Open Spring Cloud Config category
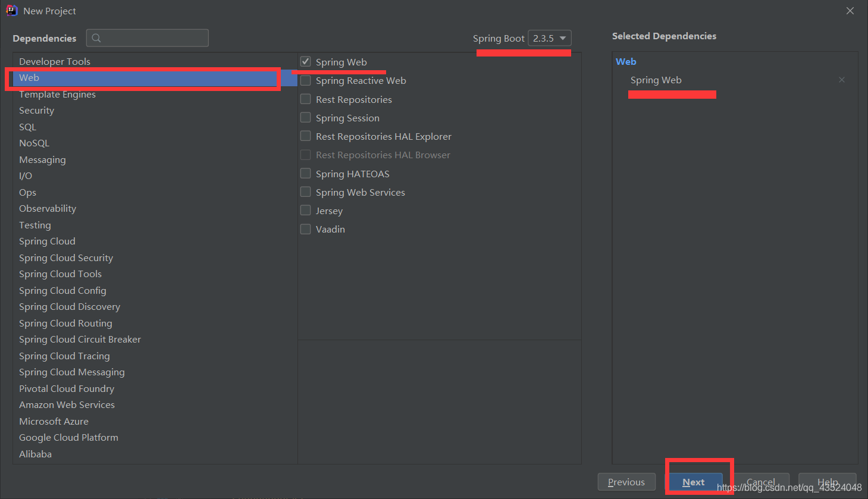The height and width of the screenshot is (499, 868). click(155, 290)
